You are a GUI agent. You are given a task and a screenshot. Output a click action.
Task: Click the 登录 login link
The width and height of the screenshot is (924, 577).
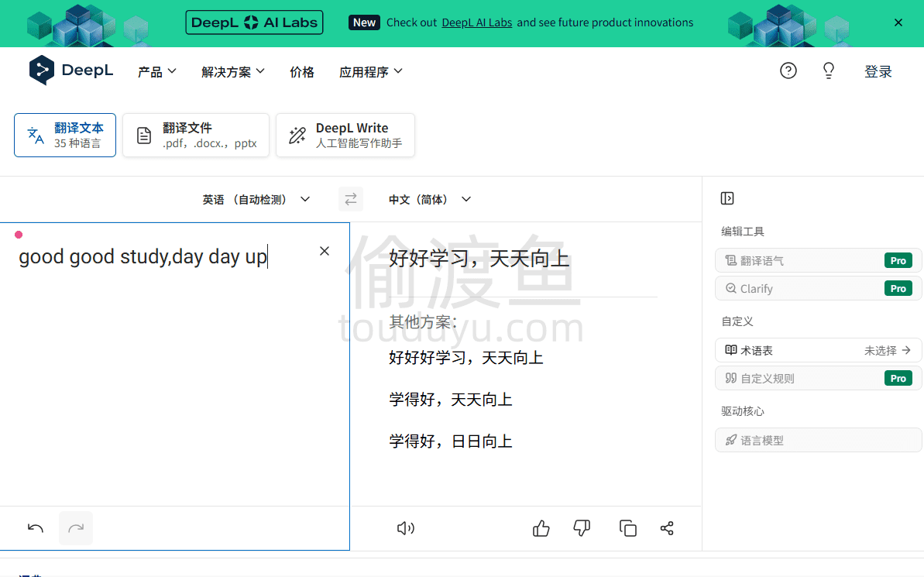(878, 71)
